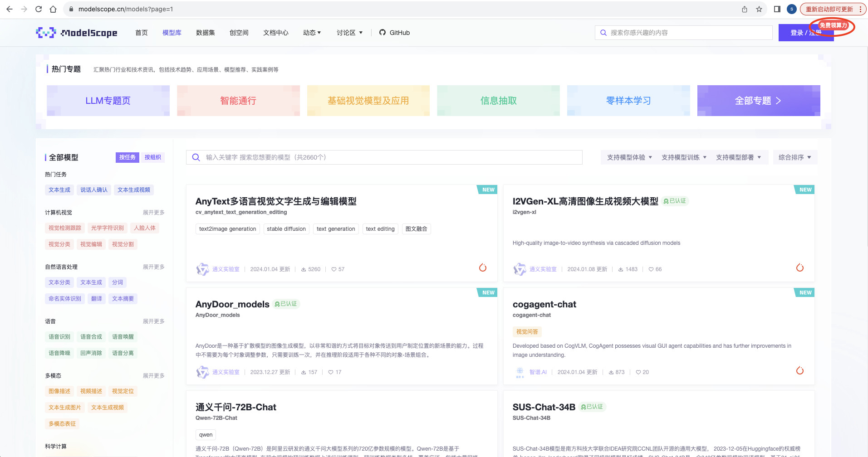This screenshot has height=457, width=868.
Task: Click the download icon on cogagent-chat card
Action: click(611, 372)
